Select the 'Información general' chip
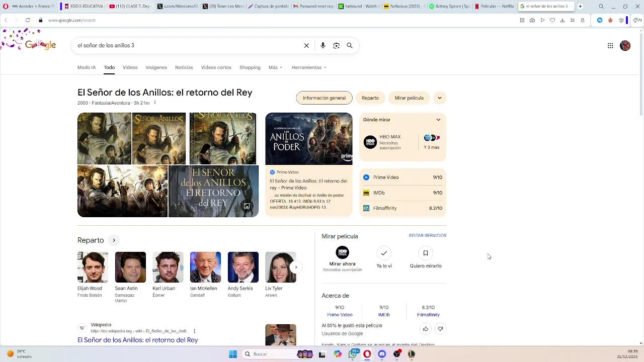 tap(324, 98)
